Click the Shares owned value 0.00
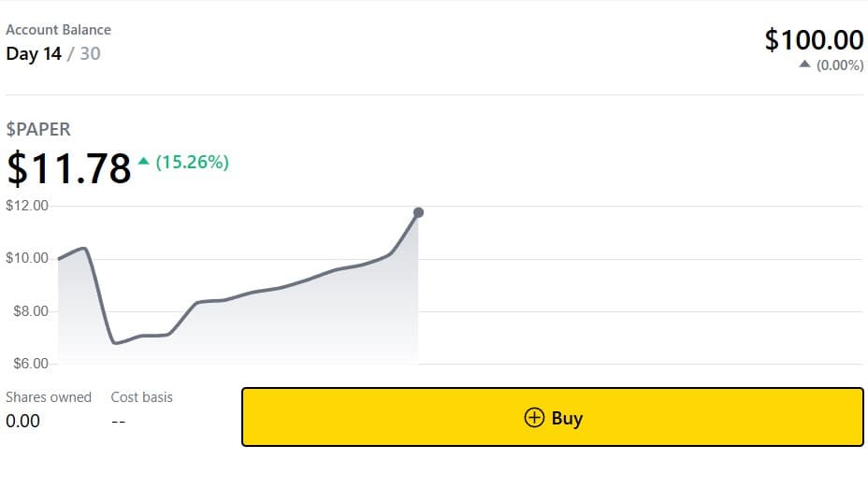This screenshot has width=868, height=488. click(22, 421)
